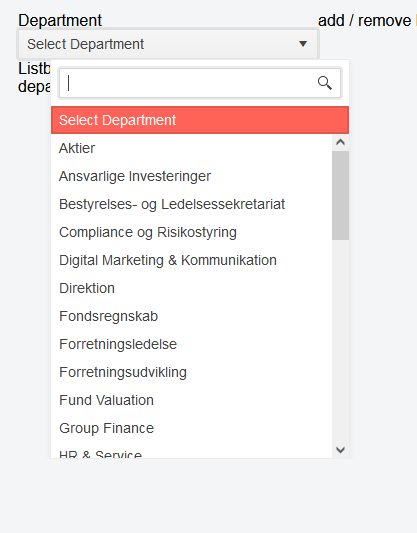Choose the highlighted Select Department option
417x533 pixels.
click(200, 120)
